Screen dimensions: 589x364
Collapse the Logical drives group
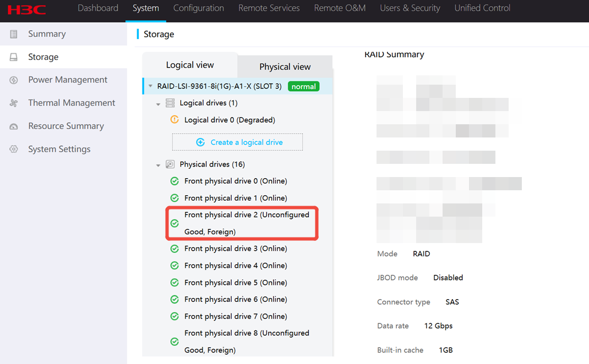tap(158, 104)
